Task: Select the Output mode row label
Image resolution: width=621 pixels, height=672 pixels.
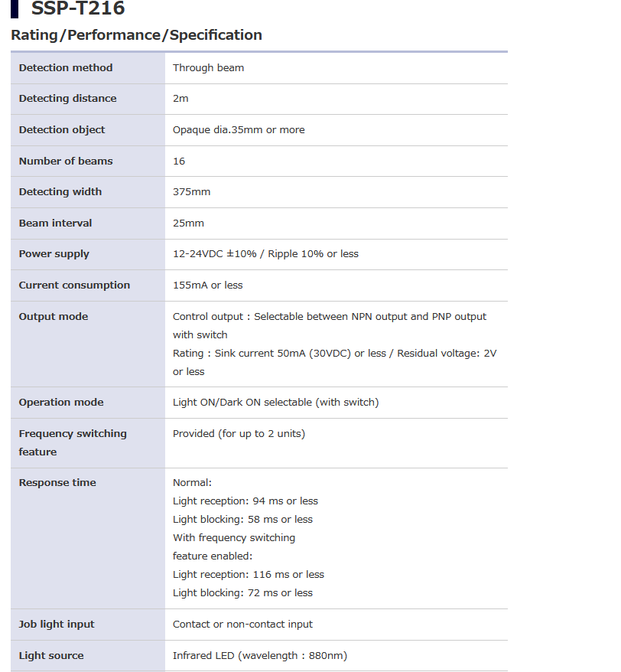Action: [54, 317]
